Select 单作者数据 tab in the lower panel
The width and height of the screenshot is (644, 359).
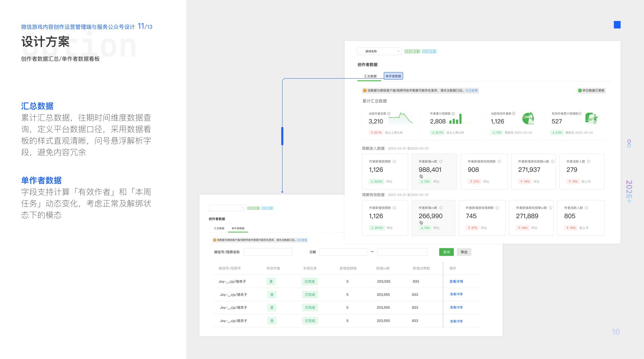(238, 228)
